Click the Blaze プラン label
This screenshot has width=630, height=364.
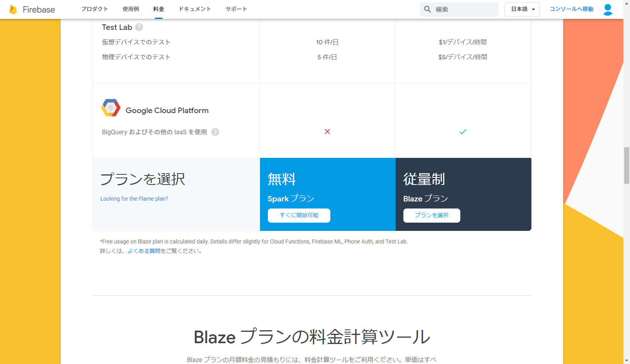(426, 199)
